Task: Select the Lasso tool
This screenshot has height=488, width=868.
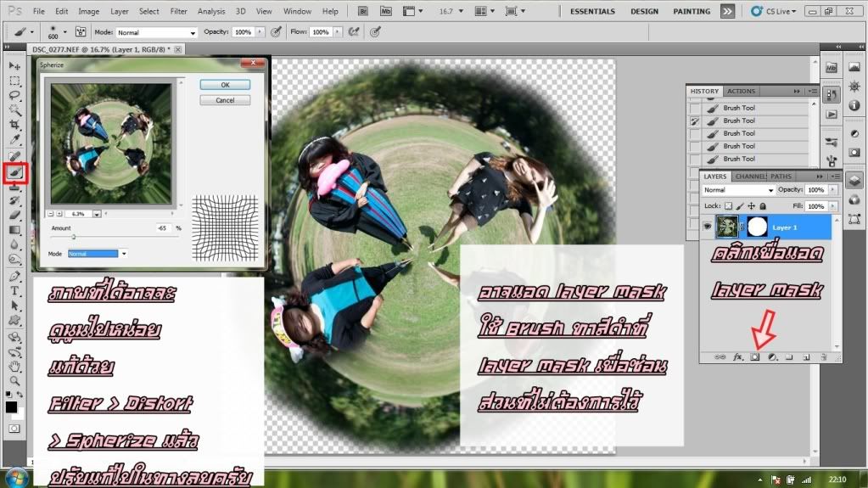Action: click(x=14, y=95)
